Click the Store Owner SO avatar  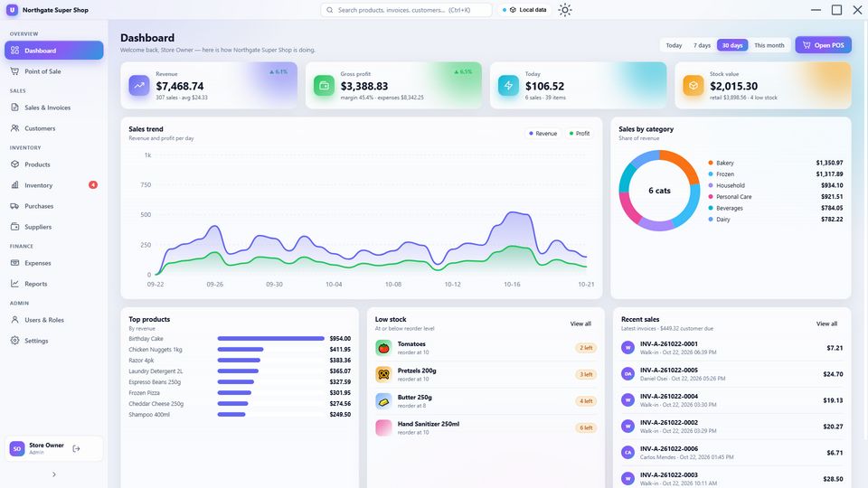16,449
